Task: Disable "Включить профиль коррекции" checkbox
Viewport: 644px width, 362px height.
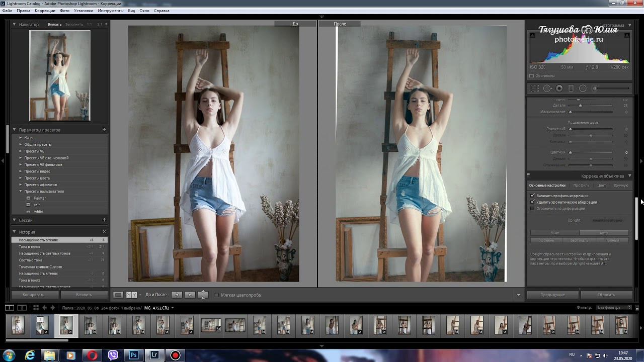Action: click(x=532, y=196)
